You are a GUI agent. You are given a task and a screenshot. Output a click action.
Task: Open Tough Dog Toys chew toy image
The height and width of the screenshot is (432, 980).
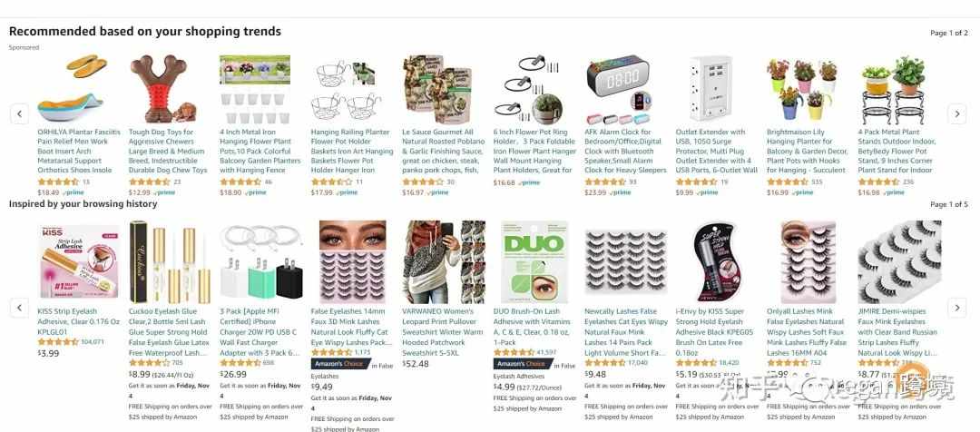point(163,89)
